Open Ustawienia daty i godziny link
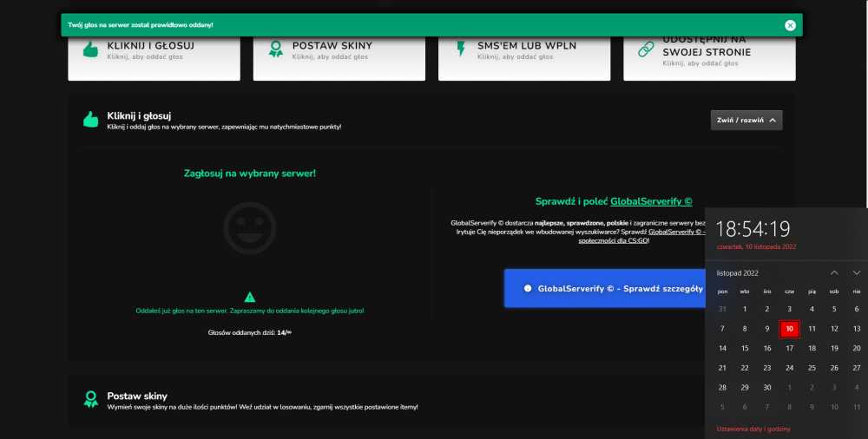This screenshot has width=868, height=439. coord(753,429)
